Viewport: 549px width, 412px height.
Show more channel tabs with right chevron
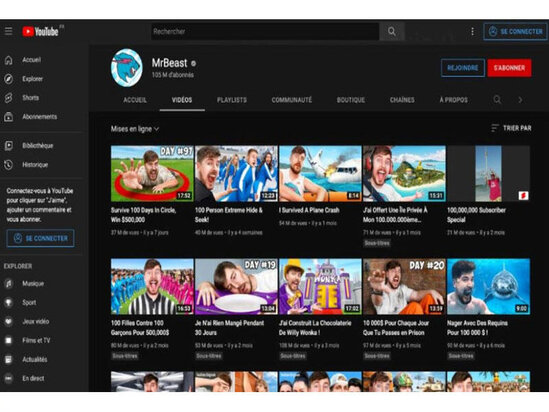(520, 100)
